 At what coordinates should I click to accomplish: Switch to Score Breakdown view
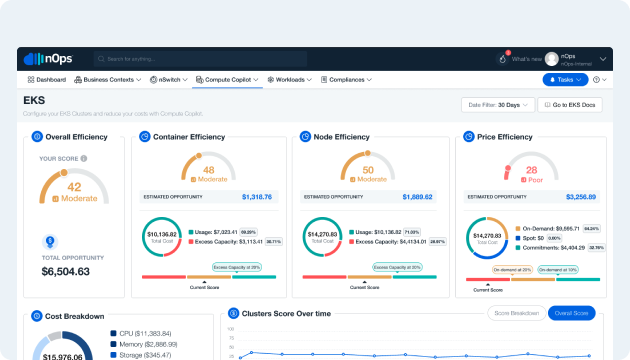[x=516, y=313]
